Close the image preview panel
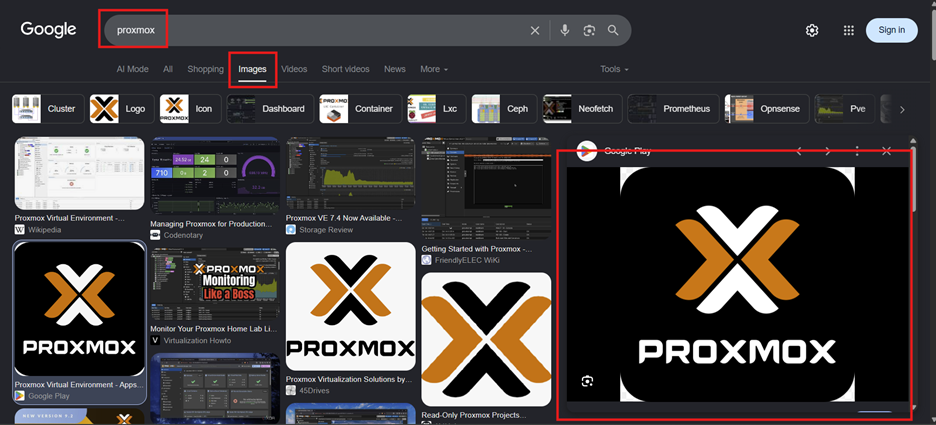 point(886,151)
